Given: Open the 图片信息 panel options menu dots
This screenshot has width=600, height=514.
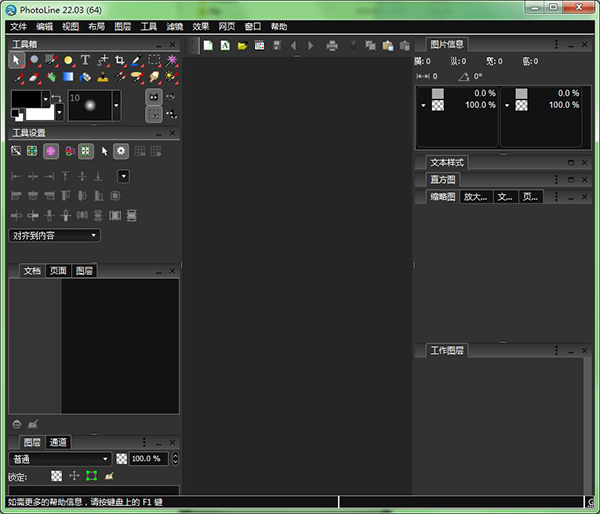Looking at the screenshot, I should (556, 44).
